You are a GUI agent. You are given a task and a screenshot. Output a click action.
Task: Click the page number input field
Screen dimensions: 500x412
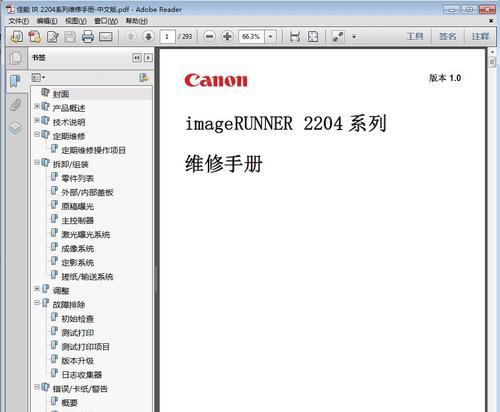(167, 36)
